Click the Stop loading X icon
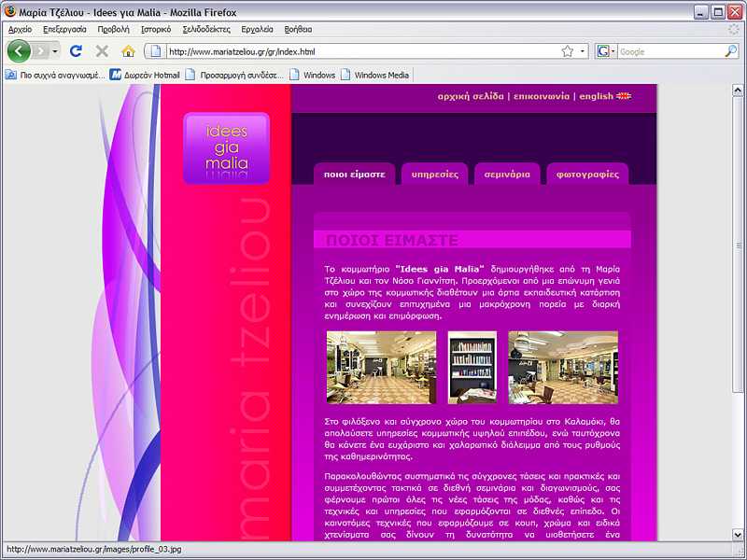The height and width of the screenshot is (560, 747). click(102, 51)
